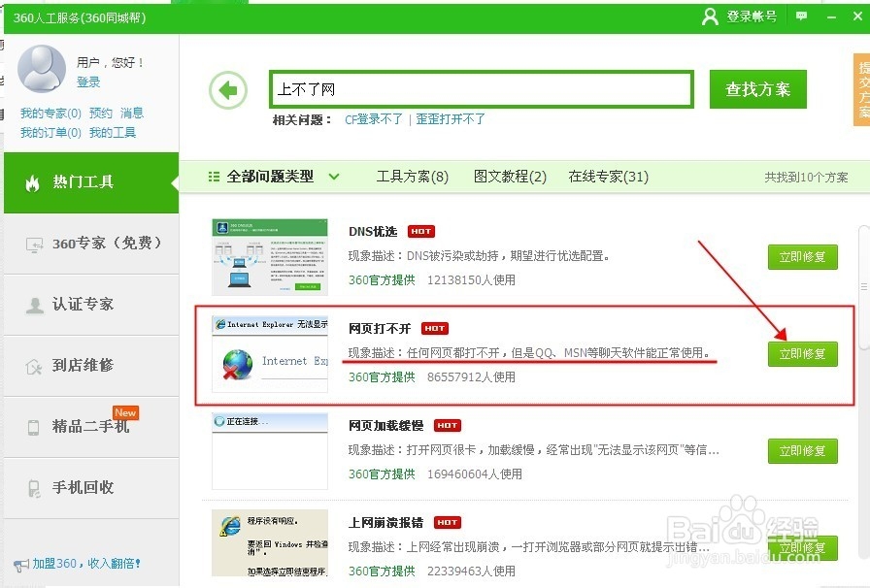Open 精品二手机 in the sidebar
This screenshot has height=588, width=870.
(x=91, y=427)
